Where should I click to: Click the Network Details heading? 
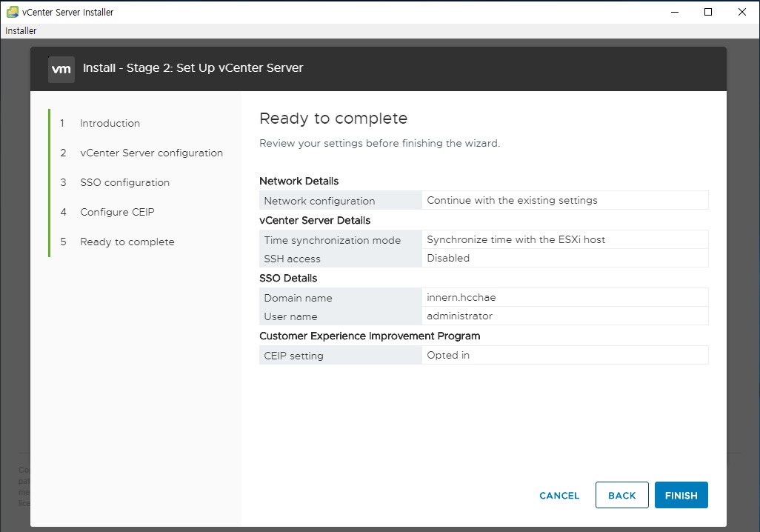tap(299, 181)
